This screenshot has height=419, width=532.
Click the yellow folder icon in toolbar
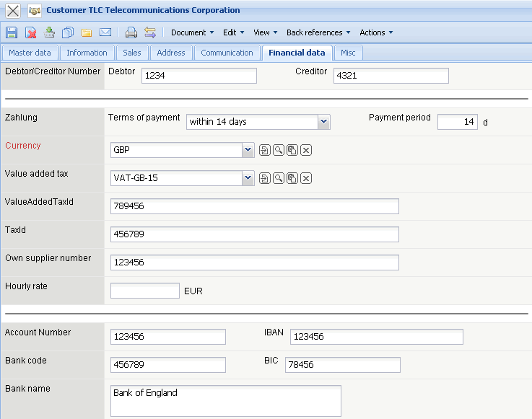pos(87,32)
